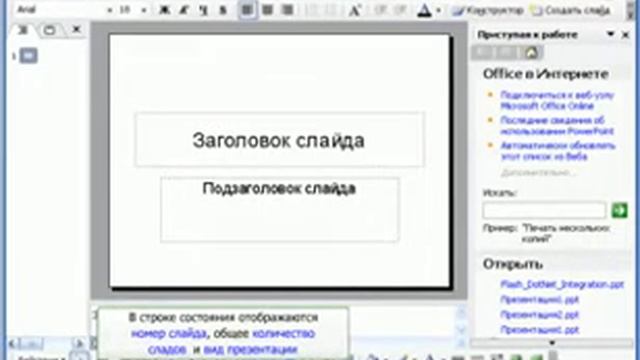Open Презентация2.ppt recent file

point(540,315)
